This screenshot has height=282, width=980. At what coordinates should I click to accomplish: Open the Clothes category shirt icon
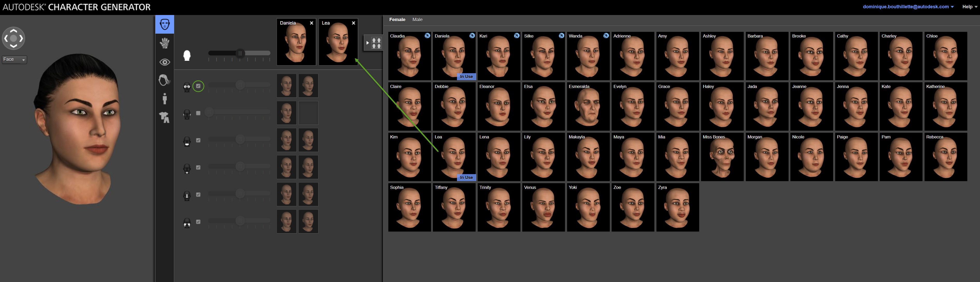coord(165,117)
